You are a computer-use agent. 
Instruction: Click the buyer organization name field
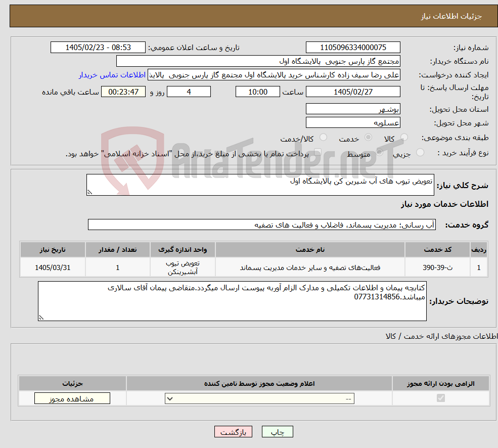click(x=258, y=61)
